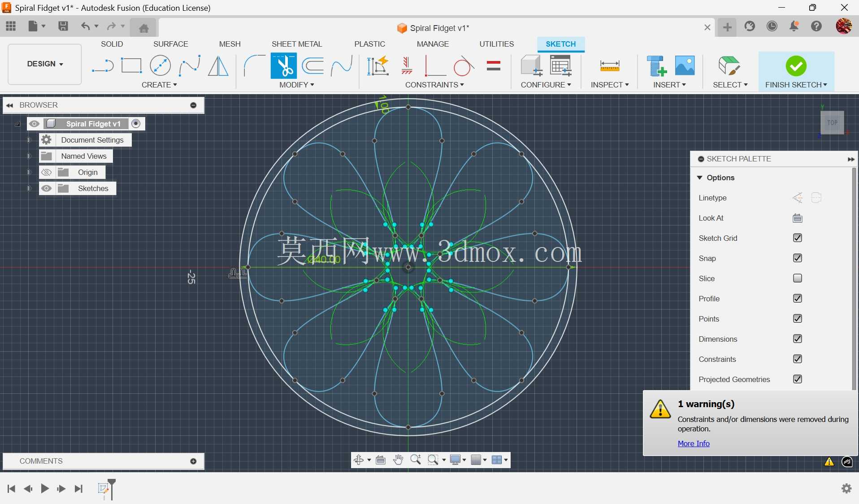The image size is (859, 504).
Task: Switch to the SOLID tab
Action: 112,44
